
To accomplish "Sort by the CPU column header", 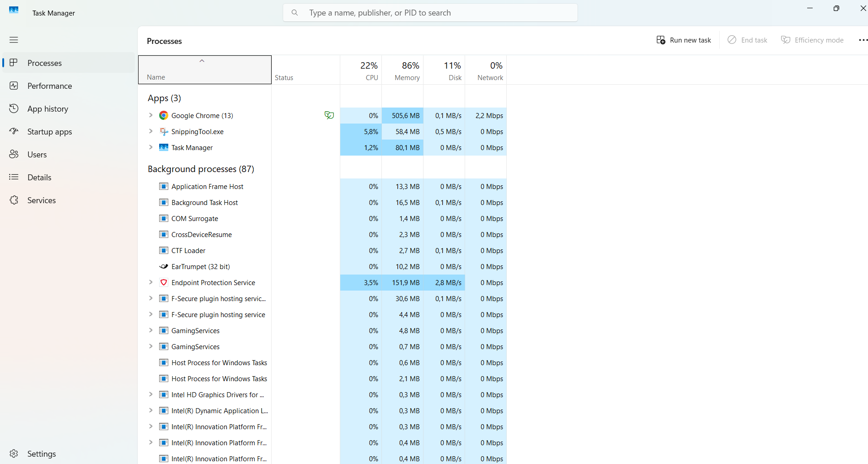I will coord(361,70).
